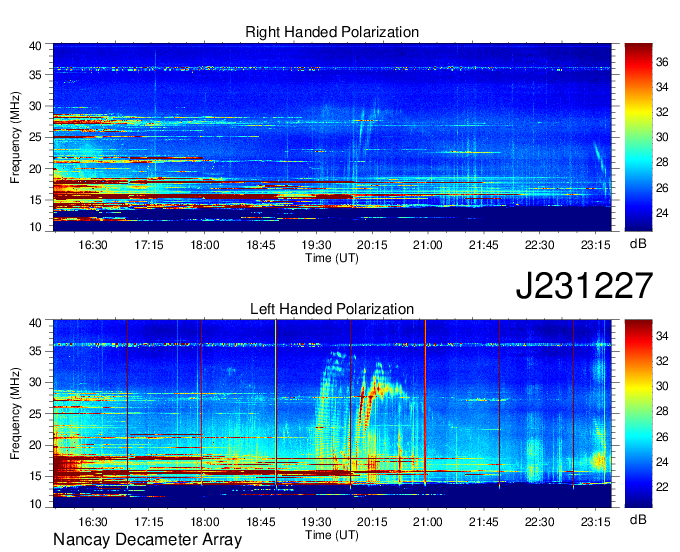Click the 'Left Handed Polarization' plot title
The width and height of the screenshot is (680, 552).
point(332,309)
